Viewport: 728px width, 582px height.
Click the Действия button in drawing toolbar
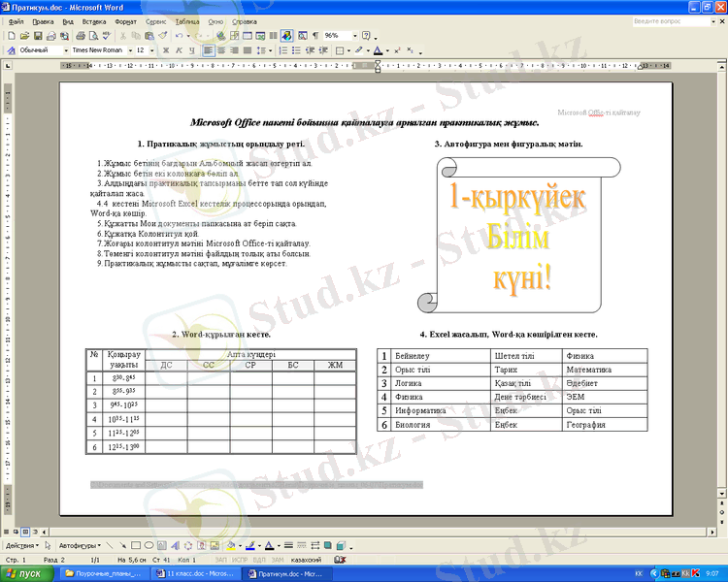(x=23, y=545)
